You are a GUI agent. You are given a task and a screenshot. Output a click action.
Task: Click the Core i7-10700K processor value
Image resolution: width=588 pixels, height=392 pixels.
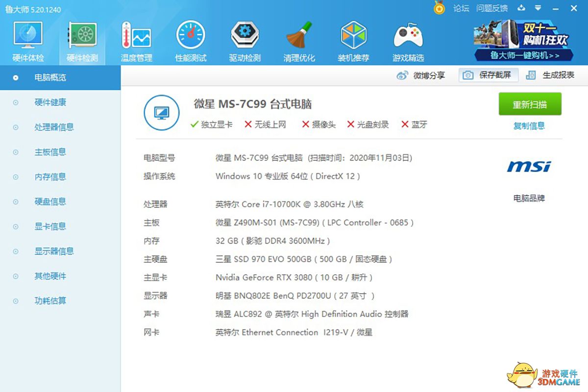pos(290,204)
